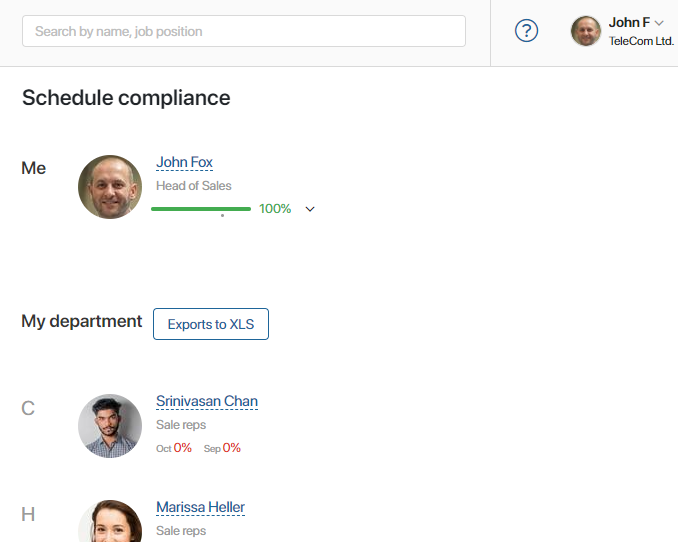Open Srinivasan Chan profile link

[207, 401]
